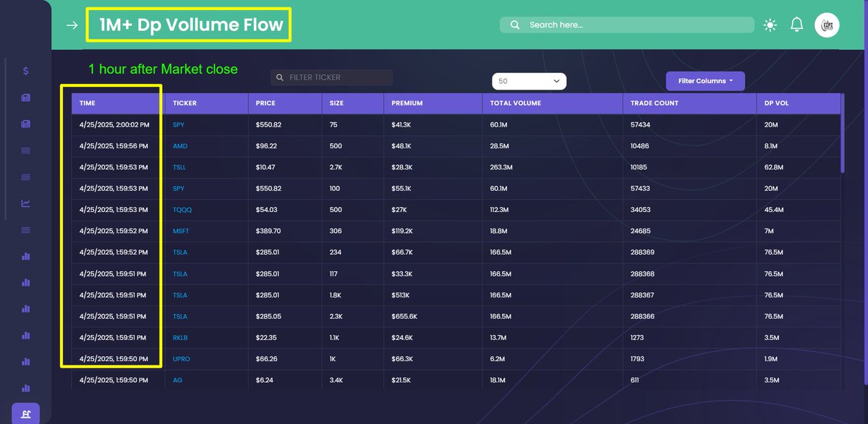Collapse the sidebar with the arrow icon
This screenshot has width=868, height=424.
[x=72, y=25]
